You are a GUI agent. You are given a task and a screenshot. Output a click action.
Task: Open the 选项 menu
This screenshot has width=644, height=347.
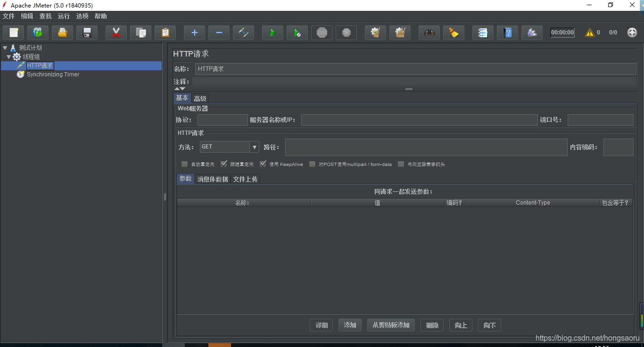(83, 16)
